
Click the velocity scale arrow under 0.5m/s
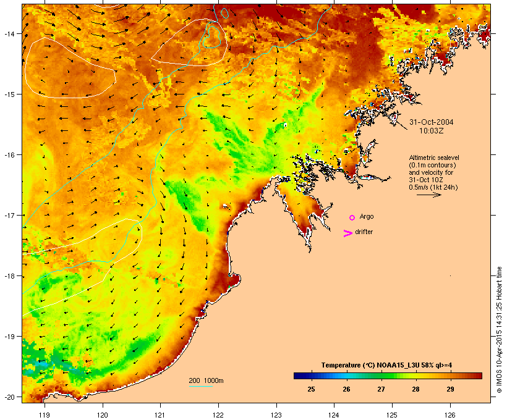(x=428, y=195)
